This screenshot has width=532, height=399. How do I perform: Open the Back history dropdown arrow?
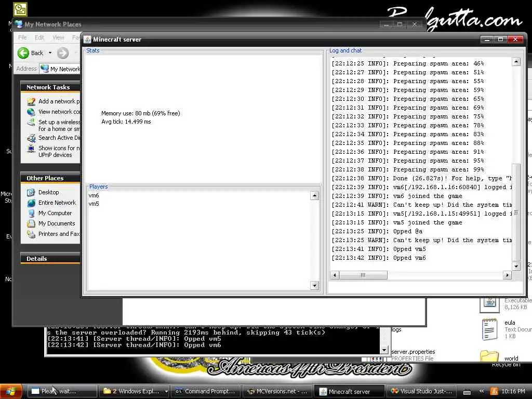[x=50, y=53]
